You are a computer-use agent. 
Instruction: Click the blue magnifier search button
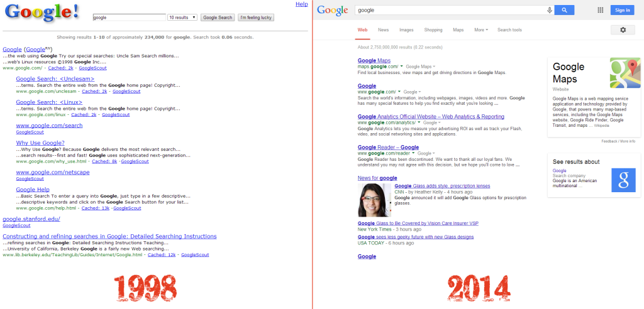tap(564, 10)
